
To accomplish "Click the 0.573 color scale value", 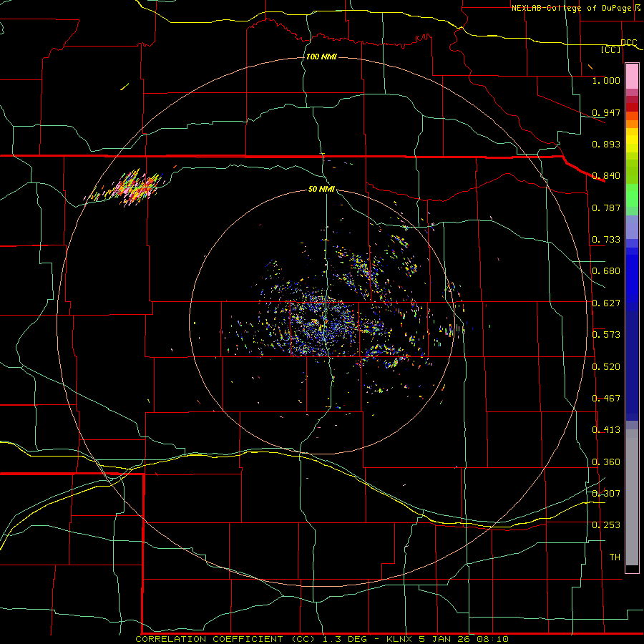I will (x=606, y=335).
